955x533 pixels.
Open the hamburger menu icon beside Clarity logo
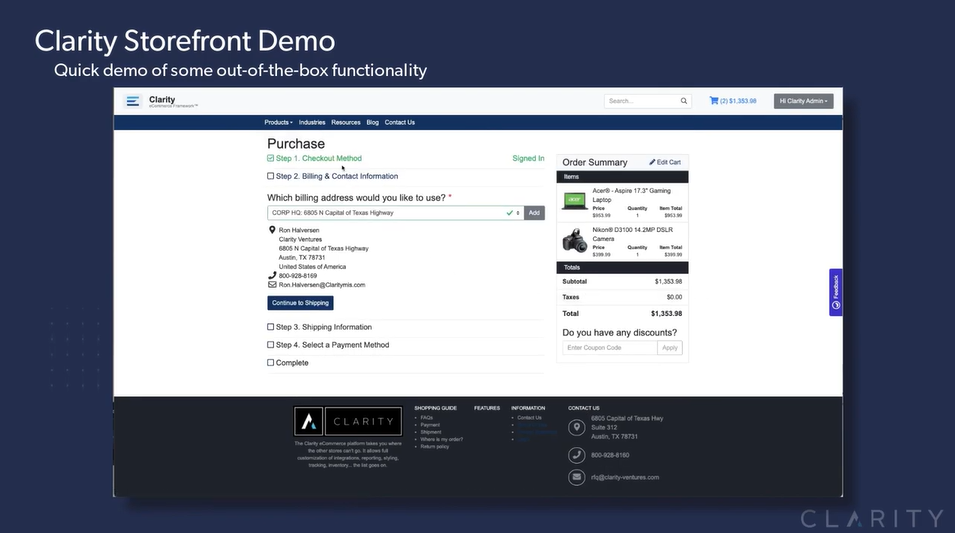(133, 101)
